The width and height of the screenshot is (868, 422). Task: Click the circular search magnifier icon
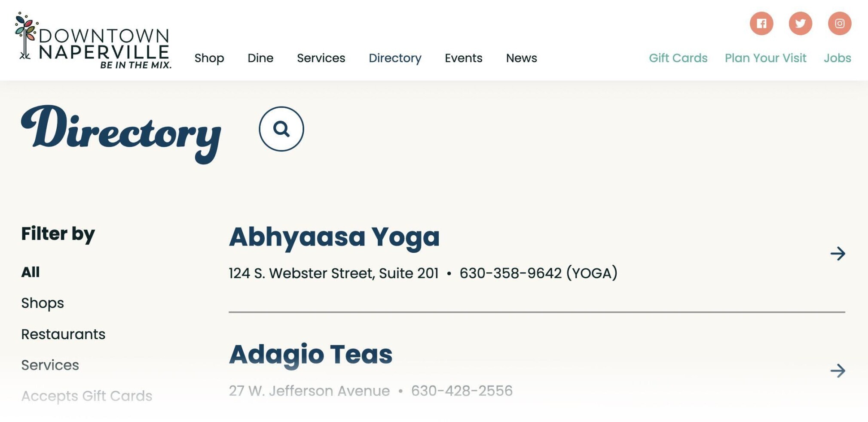(281, 129)
